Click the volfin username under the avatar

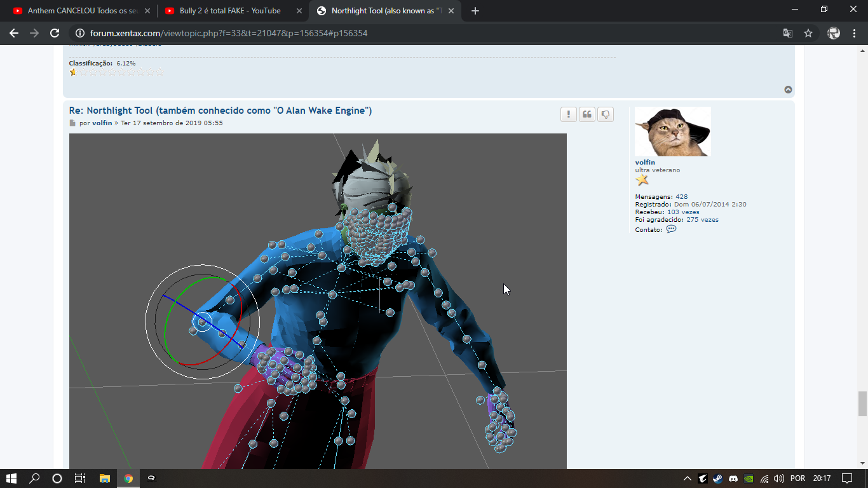coord(645,163)
